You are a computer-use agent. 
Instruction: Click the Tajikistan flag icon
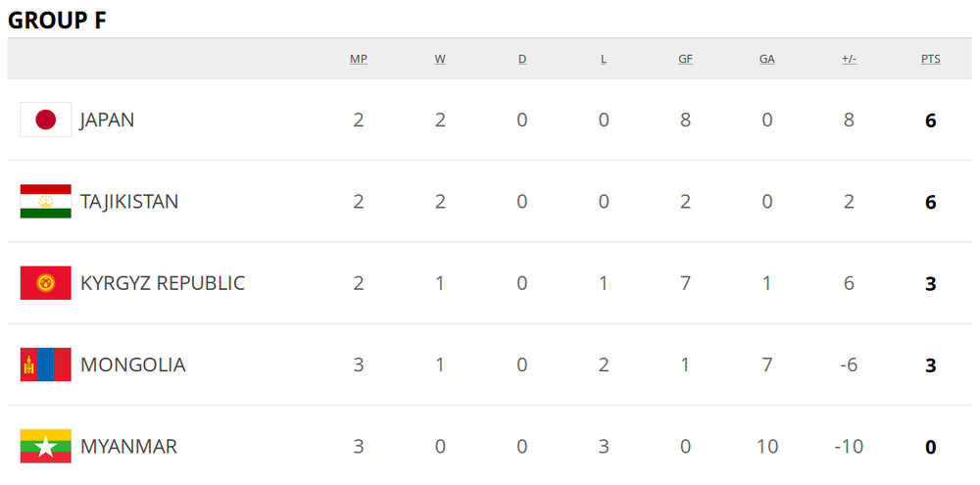coord(45,202)
